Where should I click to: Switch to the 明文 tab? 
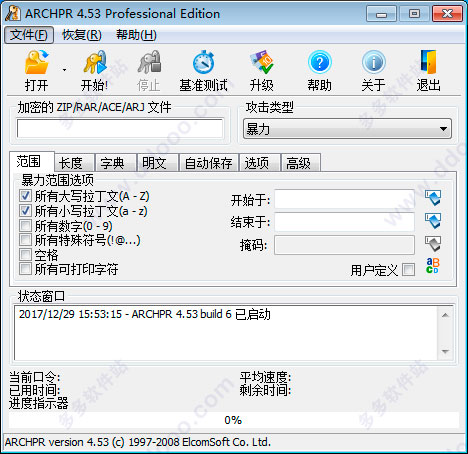(x=158, y=163)
